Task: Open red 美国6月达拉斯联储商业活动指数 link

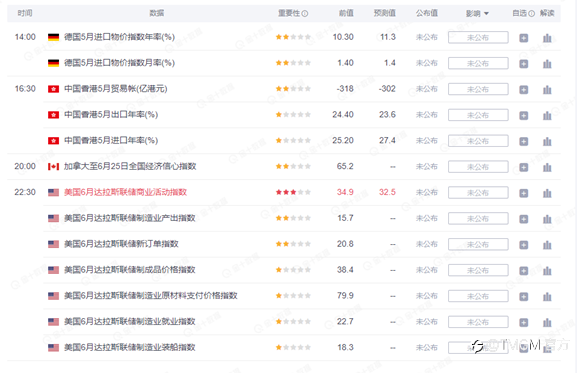Action: pyautogui.click(x=125, y=192)
